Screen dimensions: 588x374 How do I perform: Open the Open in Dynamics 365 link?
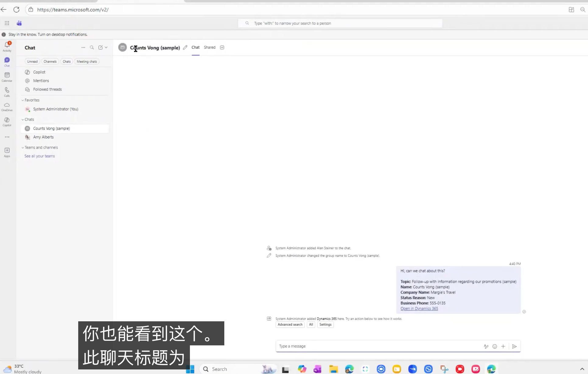click(419, 309)
